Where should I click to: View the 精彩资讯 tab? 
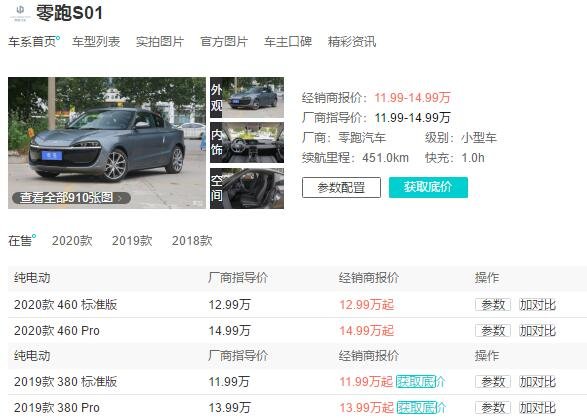352,42
